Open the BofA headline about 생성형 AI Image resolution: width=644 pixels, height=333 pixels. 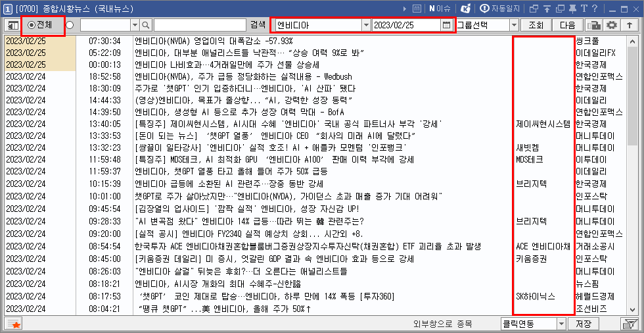pos(239,113)
